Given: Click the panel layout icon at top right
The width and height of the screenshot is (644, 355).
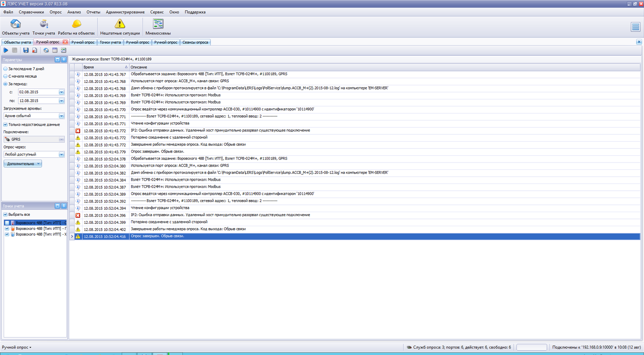Looking at the screenshot, I should 636,27.
